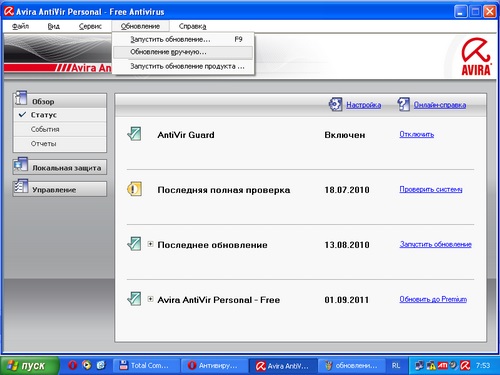This screenshot has height=375, width=500.
Task: Click the Internet Explorer quick launch icon
Action: pyautogui.click(x=101, y=365)
